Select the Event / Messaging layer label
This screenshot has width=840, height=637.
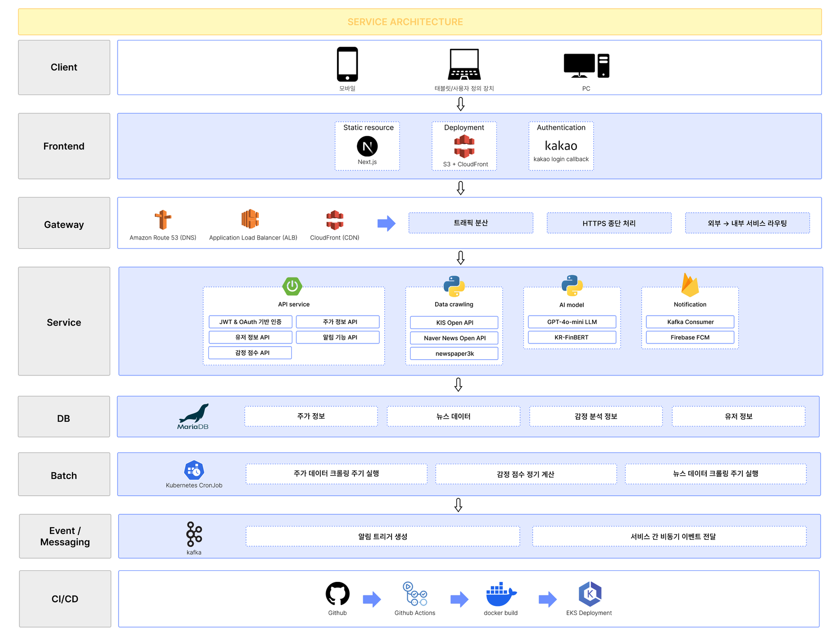[65, 536]
